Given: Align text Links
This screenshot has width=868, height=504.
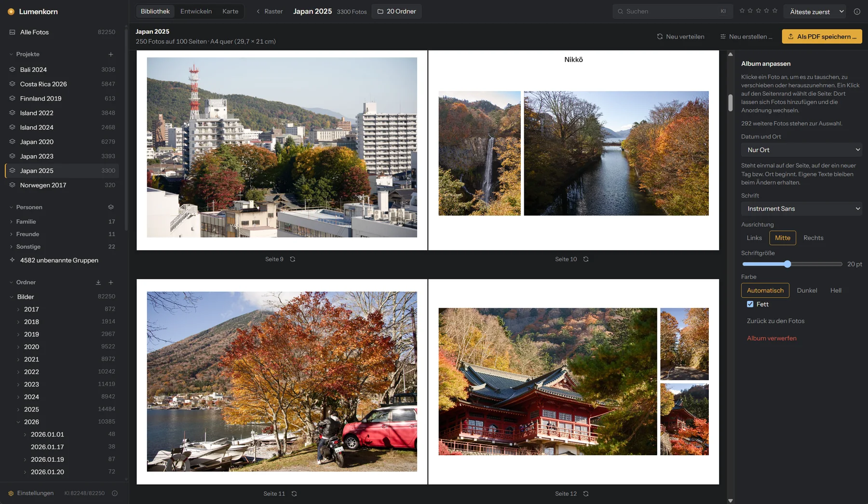Looking at the screenshot, I should pyautogui.click(x=754, y=238).
